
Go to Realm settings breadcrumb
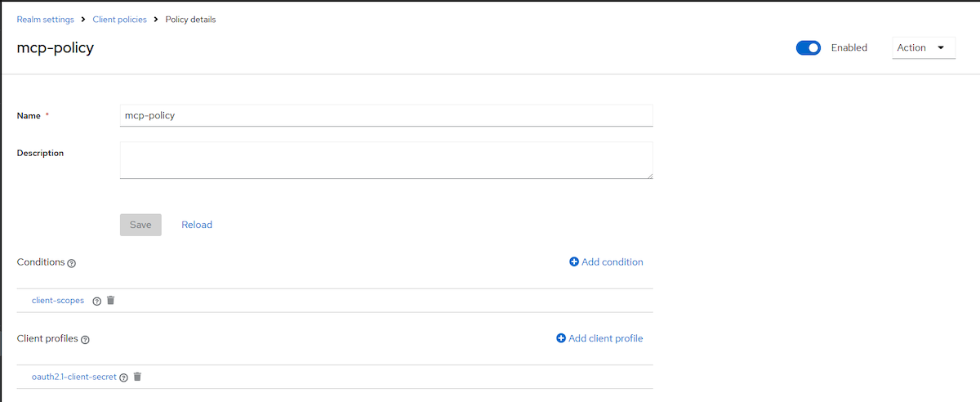[x=45, y=20]
